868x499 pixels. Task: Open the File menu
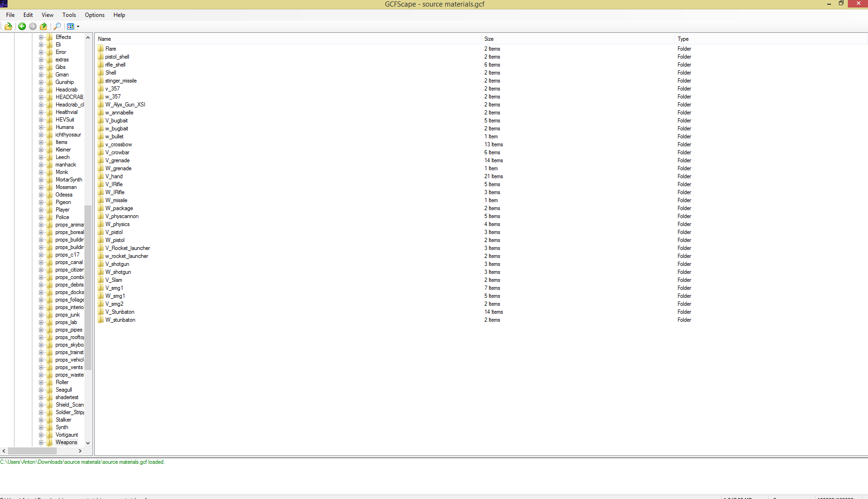(x=10, y=15)
